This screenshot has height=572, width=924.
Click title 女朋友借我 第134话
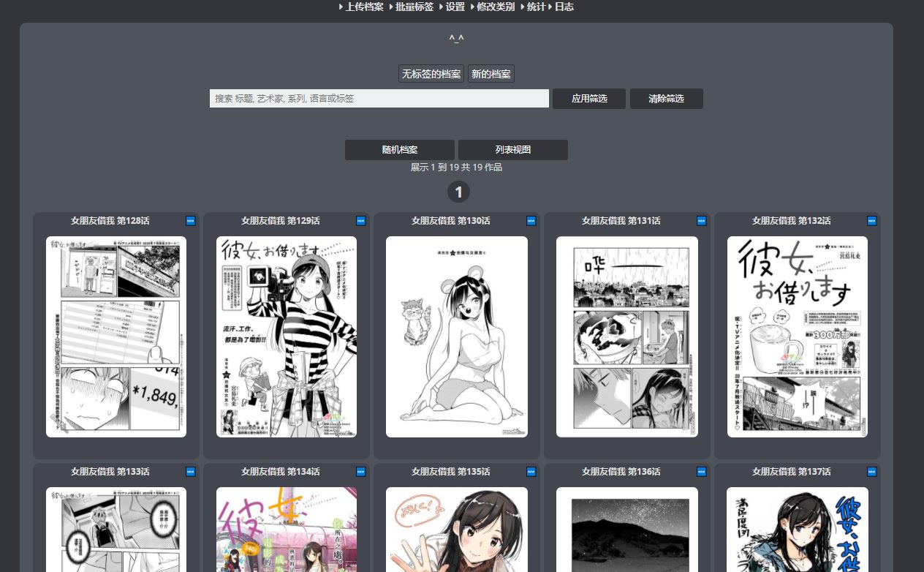pos(280,472)
